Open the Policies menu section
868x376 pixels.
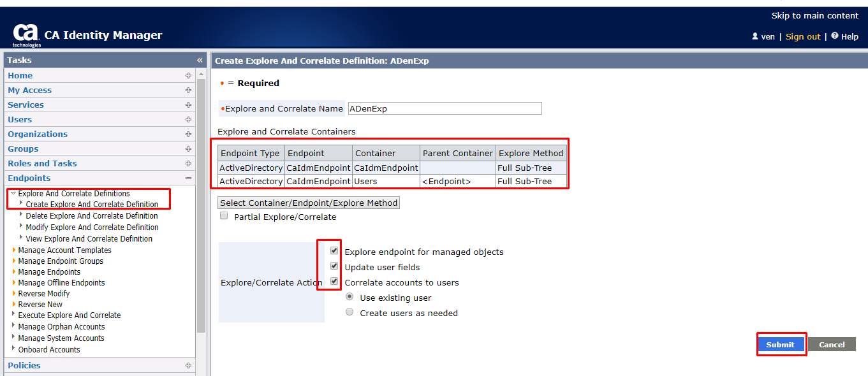[x=24, y=365]
